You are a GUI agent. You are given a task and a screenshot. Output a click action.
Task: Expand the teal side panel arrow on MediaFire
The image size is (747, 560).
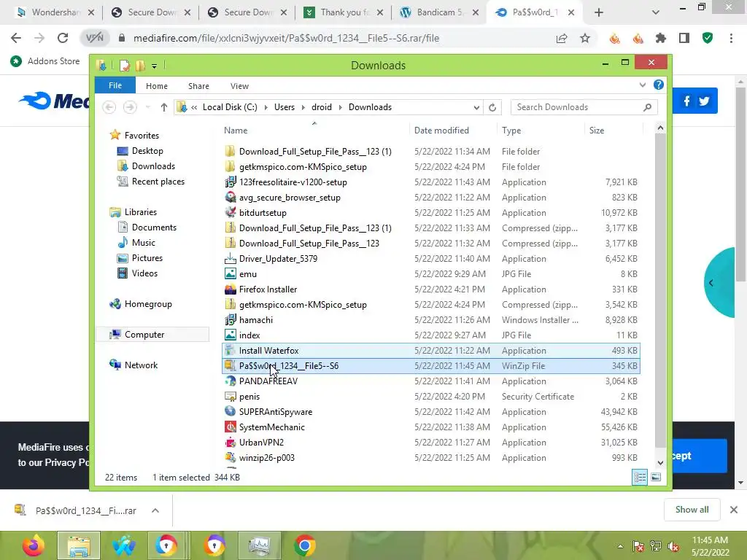point(711,283)
